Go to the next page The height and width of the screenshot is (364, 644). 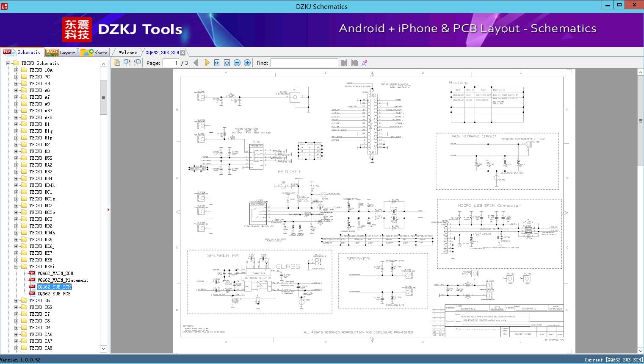207,63
